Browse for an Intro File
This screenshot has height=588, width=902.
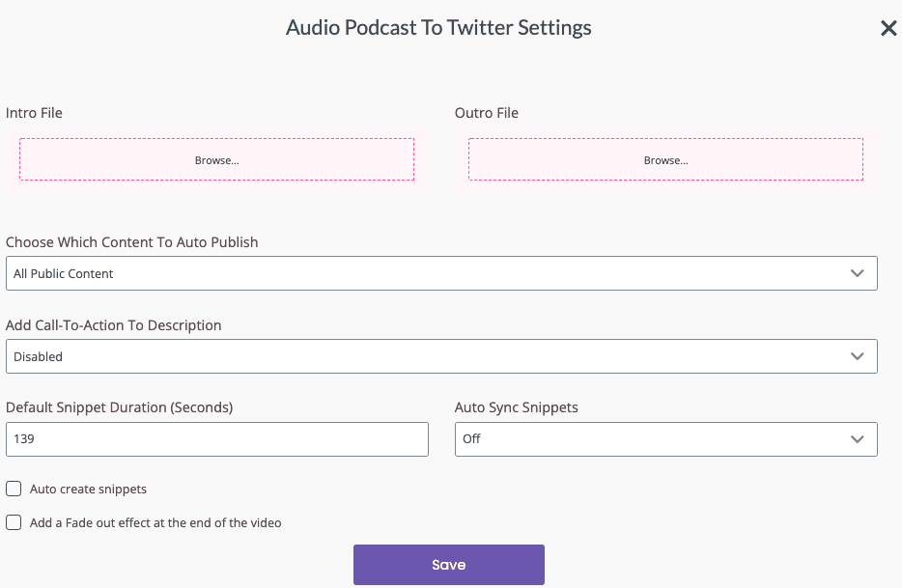(217, 159)
